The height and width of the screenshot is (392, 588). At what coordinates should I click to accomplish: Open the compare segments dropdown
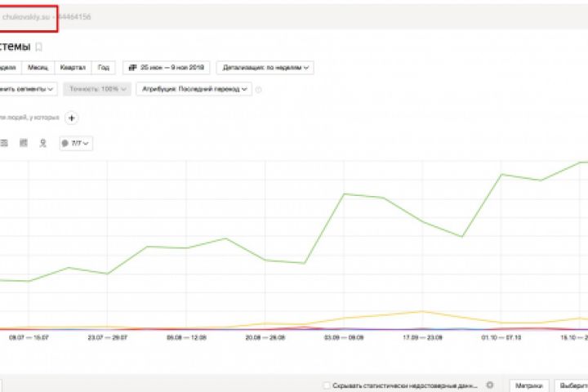(28, 89)
